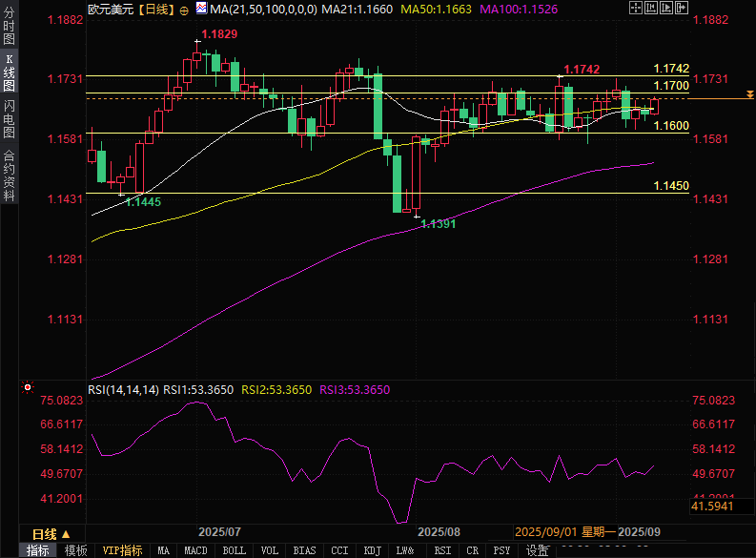The height and width of the screenshot is (558, 756).
Task: Select the K线图 sidebar view
Action: [10, 72]
